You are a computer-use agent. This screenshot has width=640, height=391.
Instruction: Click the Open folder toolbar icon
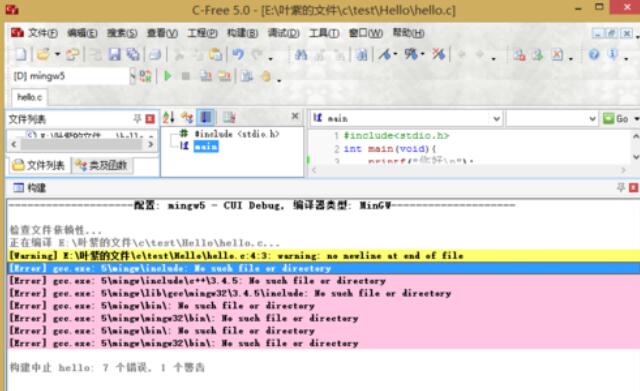coord(43,54)
